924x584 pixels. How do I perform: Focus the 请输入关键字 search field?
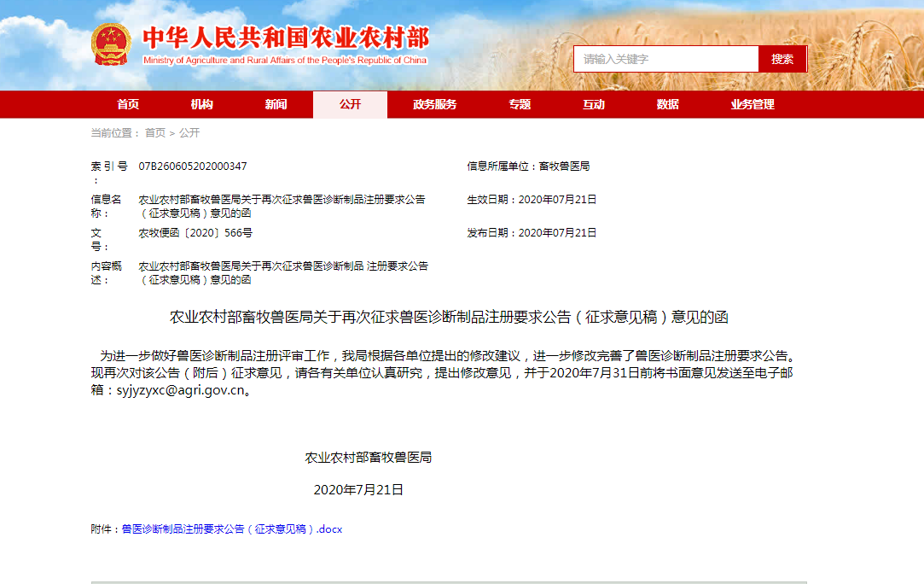pos(665,59)
